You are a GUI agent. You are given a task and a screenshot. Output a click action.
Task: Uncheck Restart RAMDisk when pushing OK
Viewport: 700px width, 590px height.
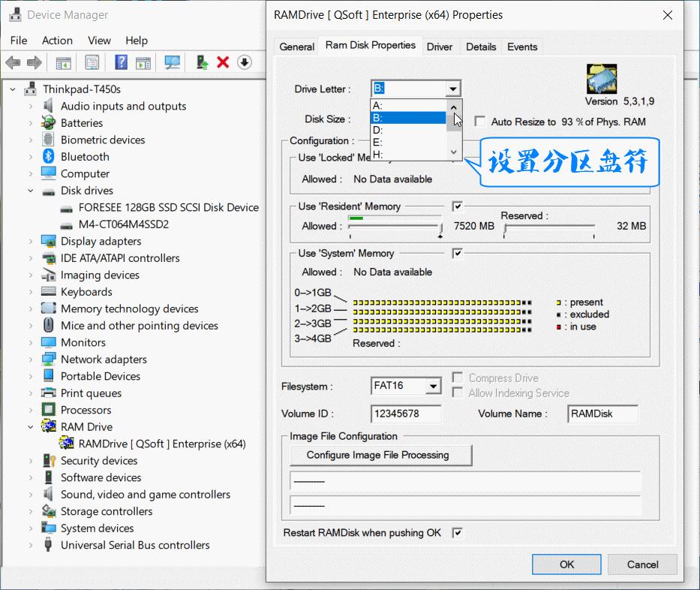click(458, 533)
